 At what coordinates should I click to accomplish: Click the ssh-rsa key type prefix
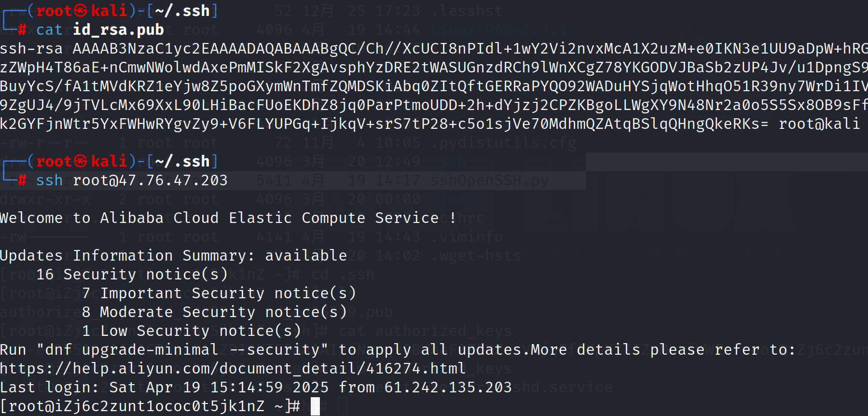(31, 49)
